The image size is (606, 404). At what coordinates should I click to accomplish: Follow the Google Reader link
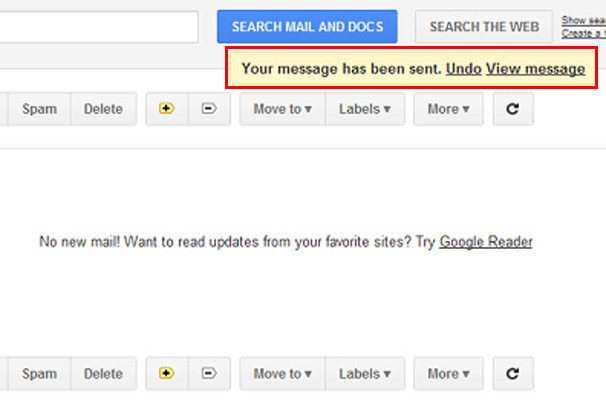[x=485, y=242]
